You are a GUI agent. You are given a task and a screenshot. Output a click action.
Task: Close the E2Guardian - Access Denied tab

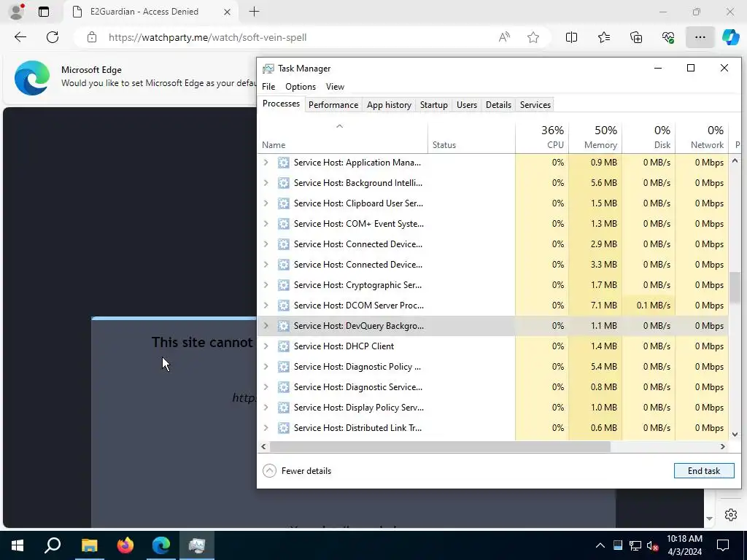pos(228,12)
